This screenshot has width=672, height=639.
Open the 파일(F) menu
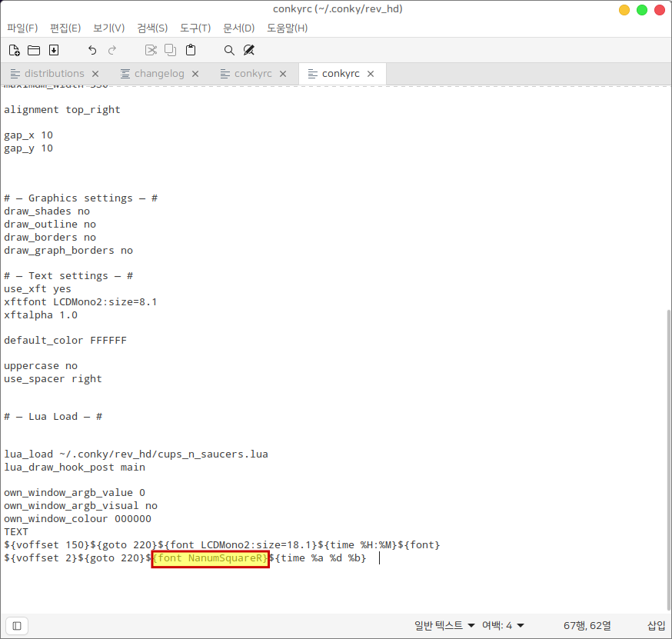click(22, 28)
